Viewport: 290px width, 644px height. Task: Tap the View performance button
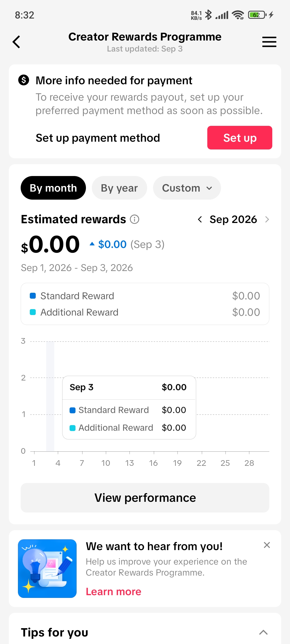click(145, 498)
